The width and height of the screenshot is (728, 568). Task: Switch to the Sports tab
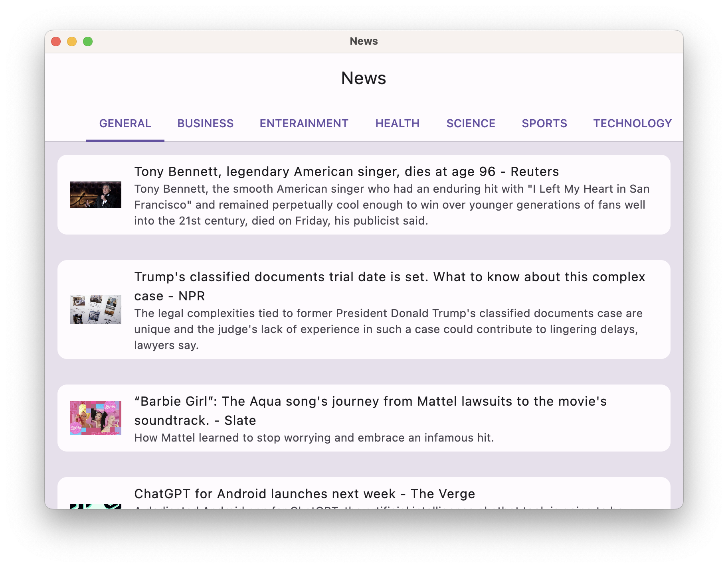(x=544, y=124)
